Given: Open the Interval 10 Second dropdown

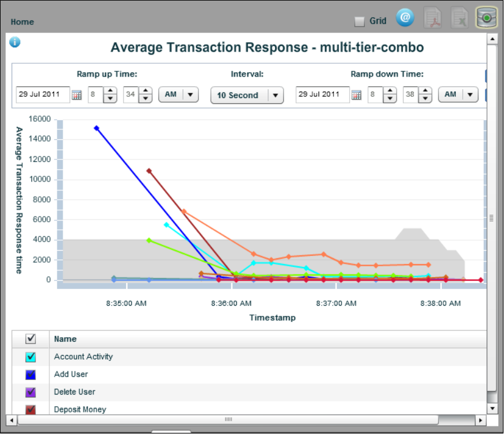Looking at the screenshot, I should (247, 95).
